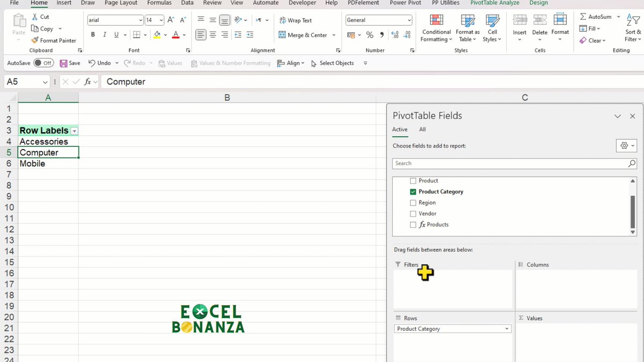Switch to the All tab in field list
644x362 pixels.
coord(422,129)
